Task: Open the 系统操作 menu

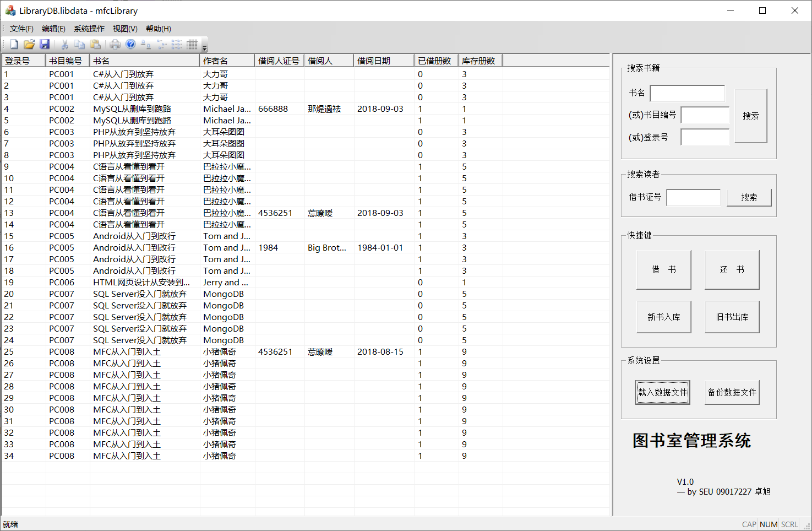Action: (89, 29)
